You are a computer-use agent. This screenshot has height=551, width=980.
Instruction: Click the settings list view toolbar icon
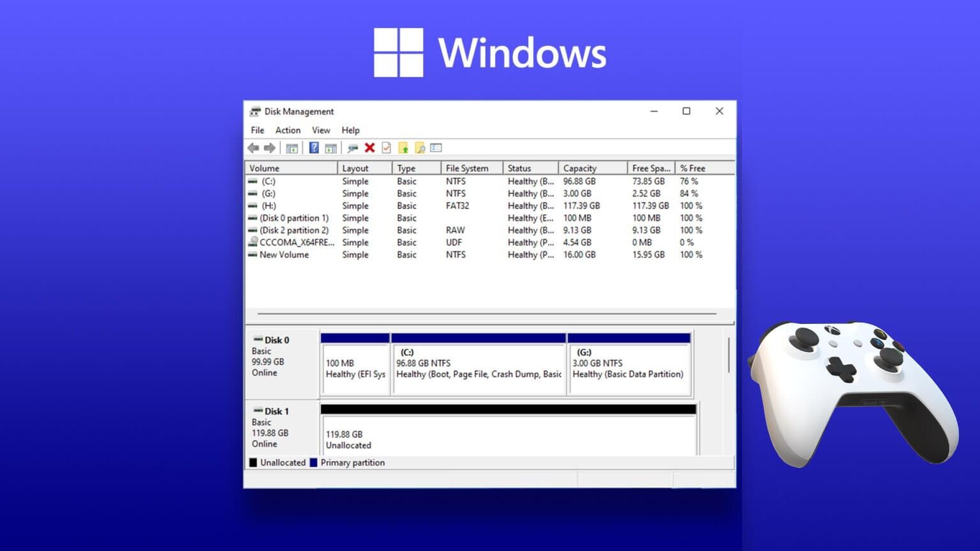(436, 148)
